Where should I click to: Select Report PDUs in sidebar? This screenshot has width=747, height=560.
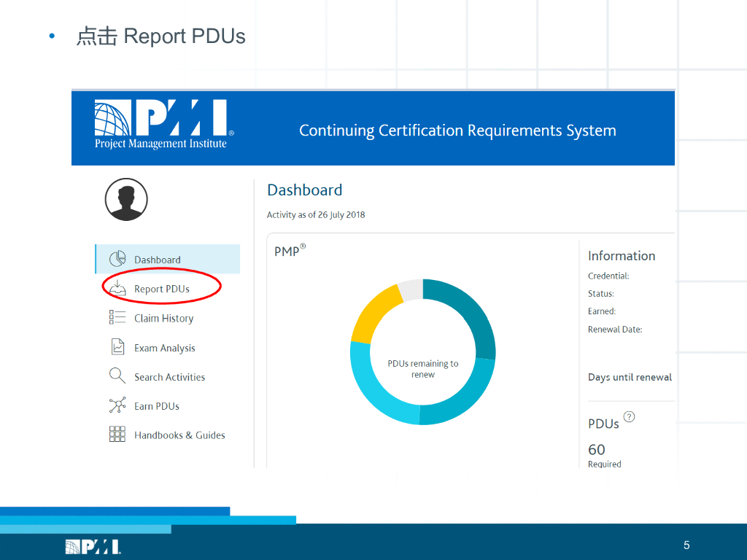click(162, 289)
